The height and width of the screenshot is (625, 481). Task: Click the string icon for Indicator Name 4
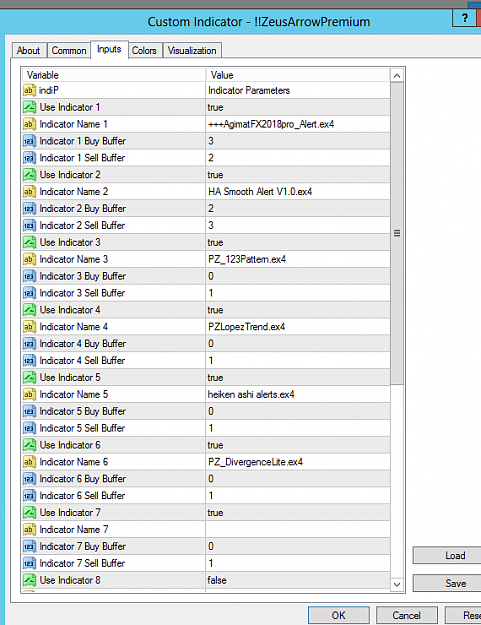pyautogui.click(x=29, y=327)
